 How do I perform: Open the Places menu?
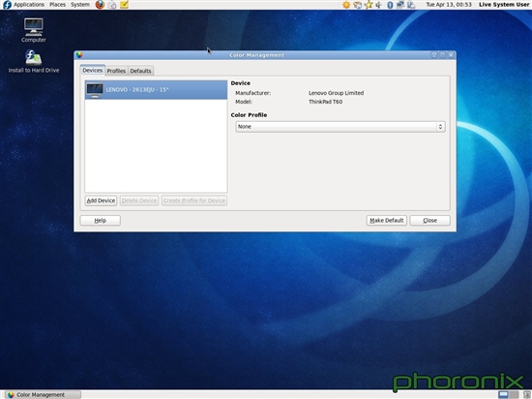(x=57, y=5)
